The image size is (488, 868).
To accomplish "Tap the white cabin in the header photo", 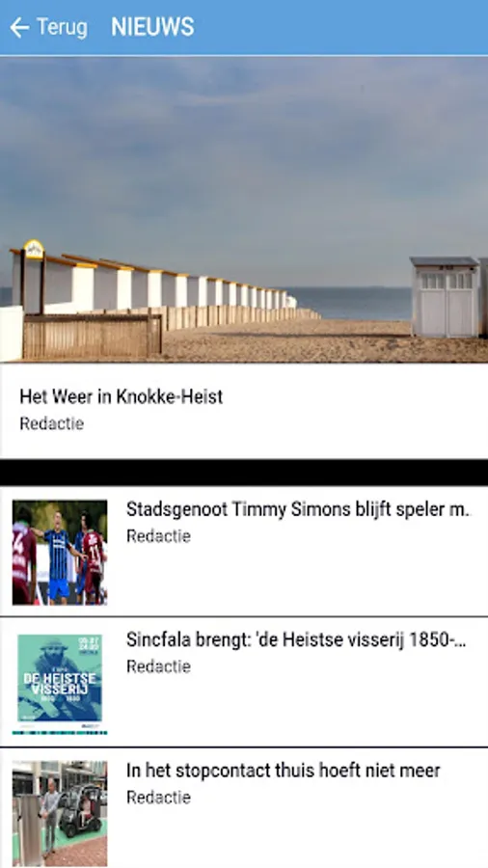I will [x=445, y=296].
